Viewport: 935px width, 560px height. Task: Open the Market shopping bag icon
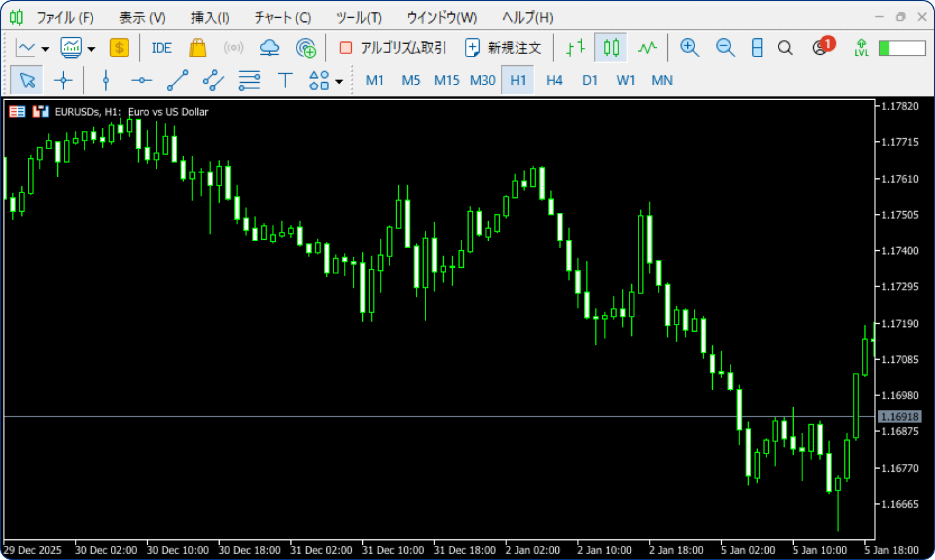[x=198, y=48]
